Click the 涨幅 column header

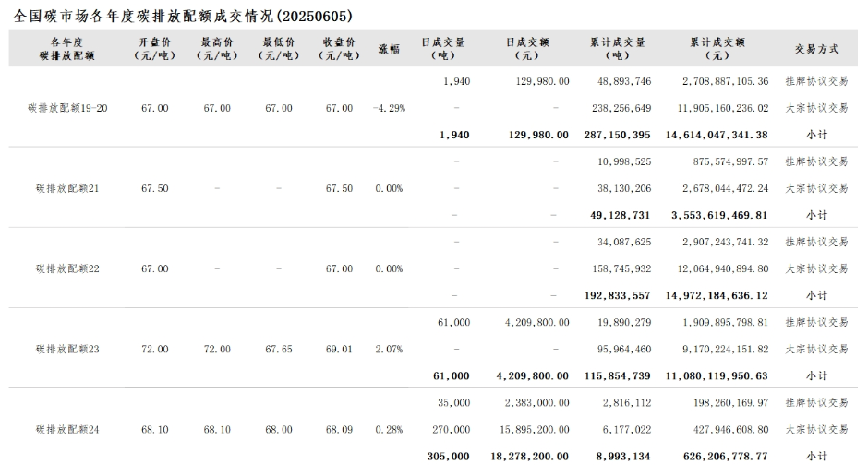[x=389, y=49]
